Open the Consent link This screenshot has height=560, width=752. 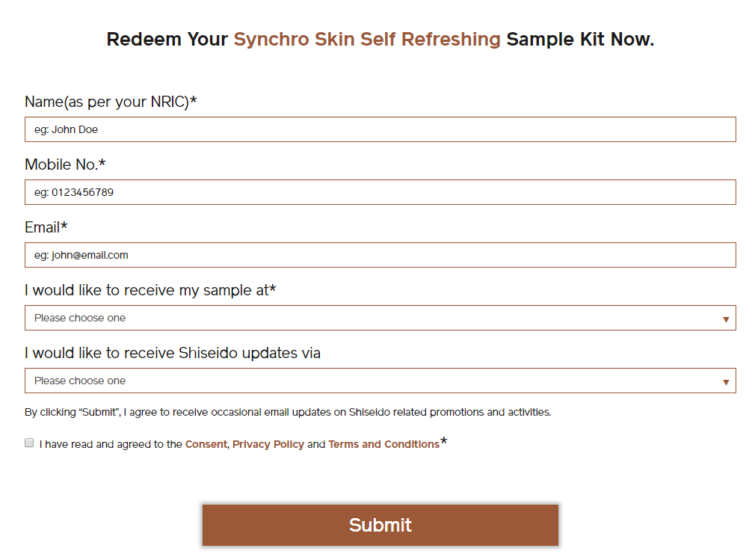click(x=206, y=444)
